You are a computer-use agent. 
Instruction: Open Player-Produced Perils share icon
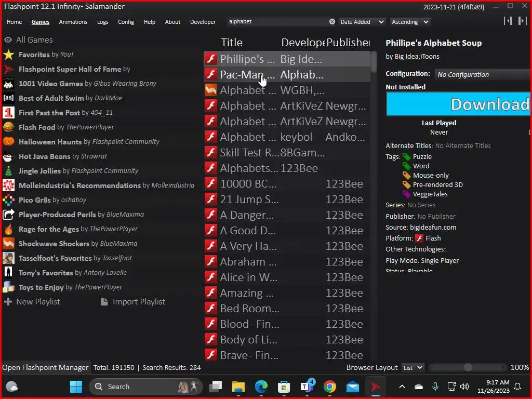pos(8,215)
